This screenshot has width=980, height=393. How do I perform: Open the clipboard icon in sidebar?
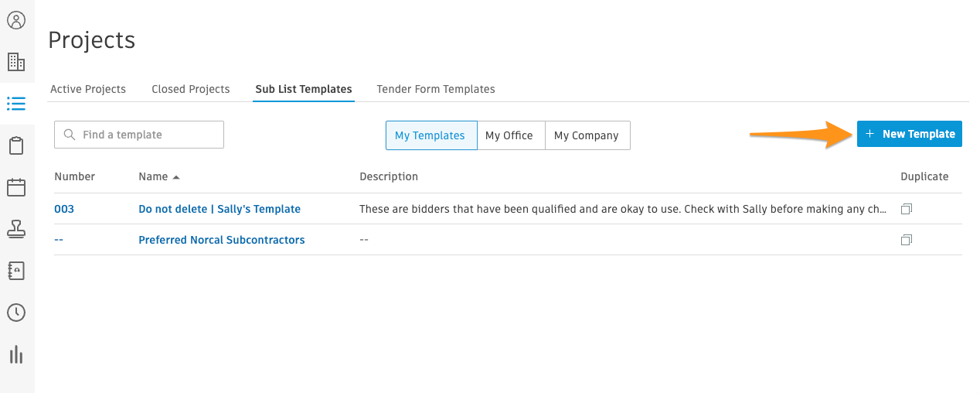16,145
